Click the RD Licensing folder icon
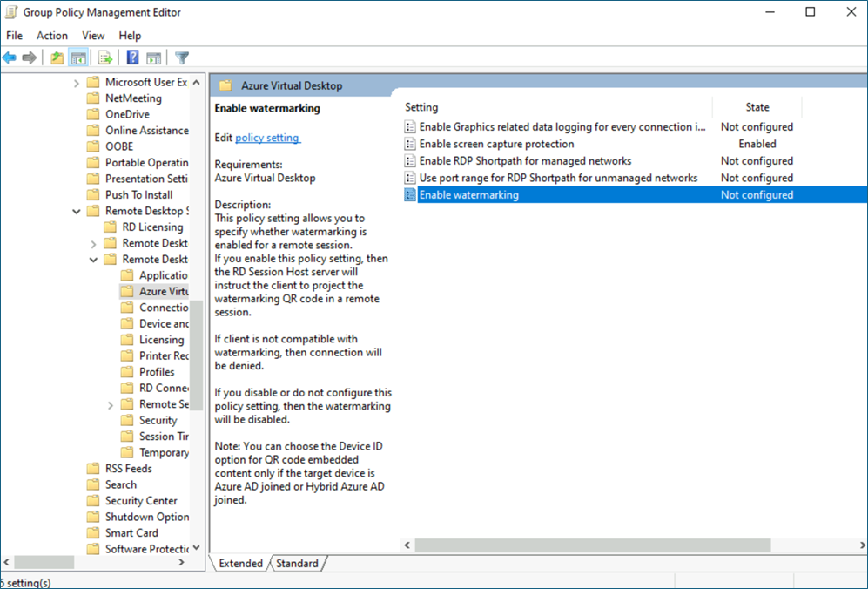This screenshot has width=868, height=589. pos(111,227)
